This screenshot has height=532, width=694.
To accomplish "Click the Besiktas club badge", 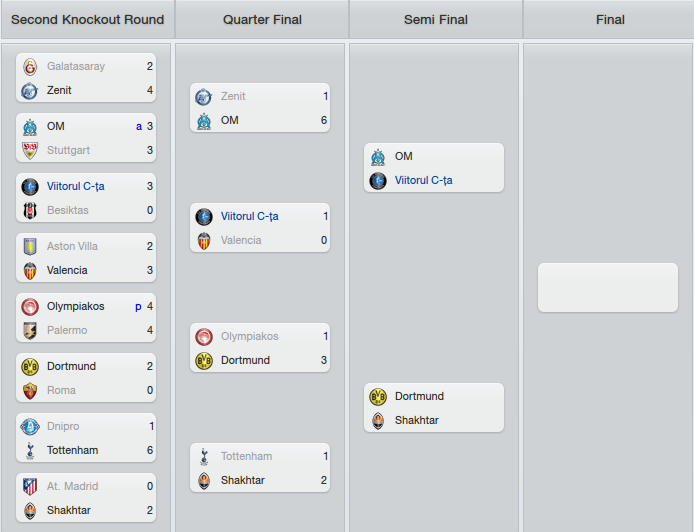I will 30,210.
